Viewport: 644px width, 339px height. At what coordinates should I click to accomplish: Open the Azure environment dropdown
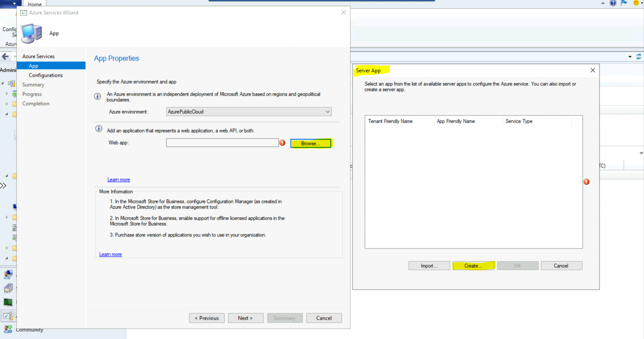pyautogui.click(x=327, y=112)
